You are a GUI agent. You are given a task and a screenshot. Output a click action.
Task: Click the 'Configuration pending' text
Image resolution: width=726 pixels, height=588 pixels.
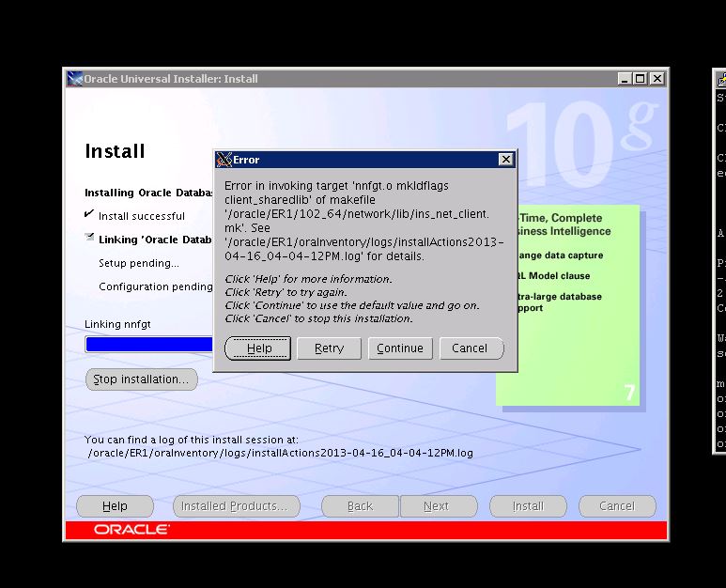[156, 286]
